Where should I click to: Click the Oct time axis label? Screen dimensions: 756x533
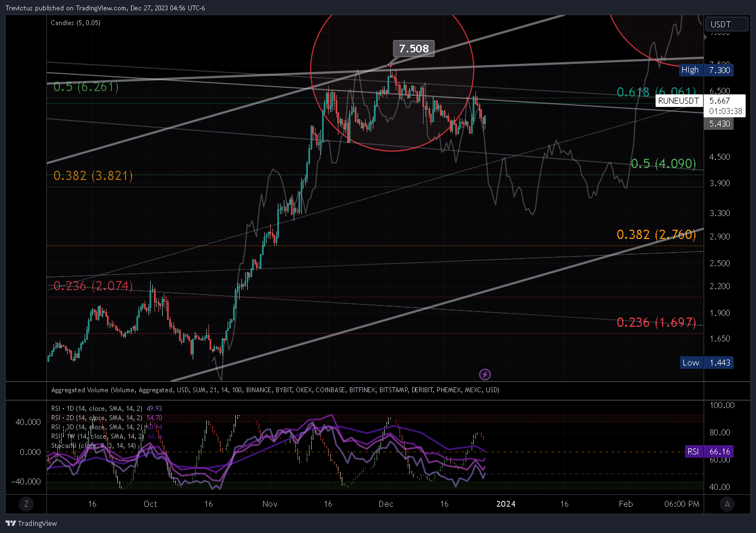(150, 504)
